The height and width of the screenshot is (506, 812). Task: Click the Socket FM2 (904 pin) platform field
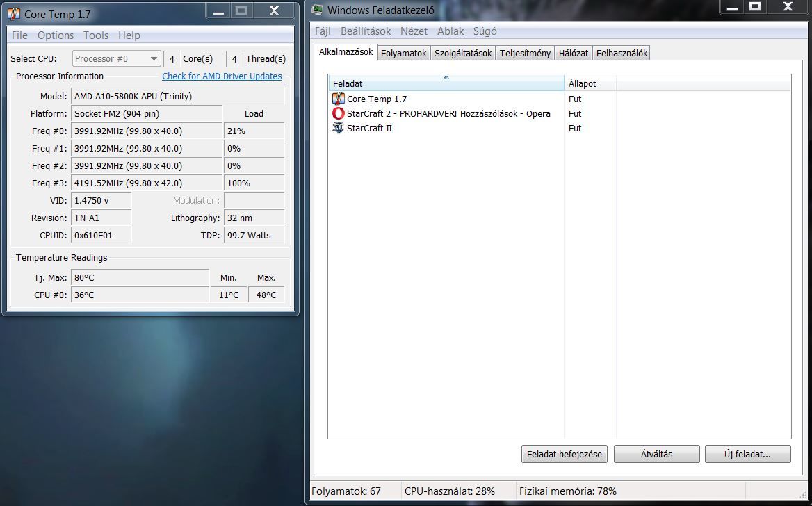[x=147, y=113]
